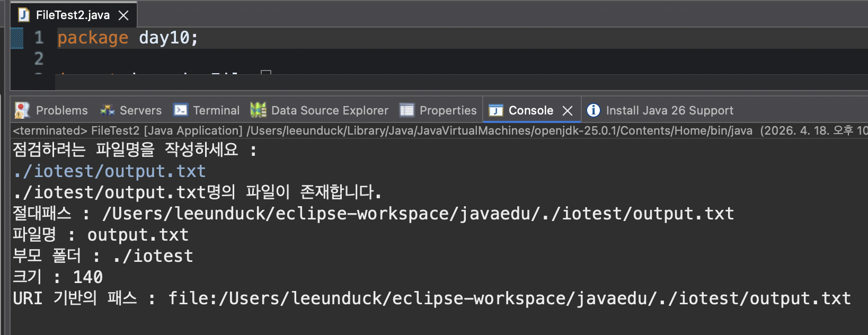Click line number 2 in the editor gutter

39,58
